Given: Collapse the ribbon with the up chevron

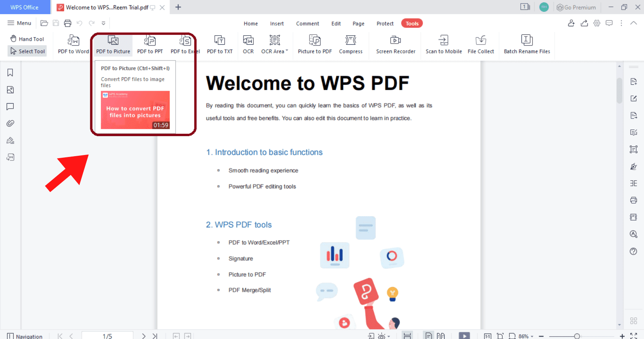Looking at the screenshot, I should click(633, 23).
